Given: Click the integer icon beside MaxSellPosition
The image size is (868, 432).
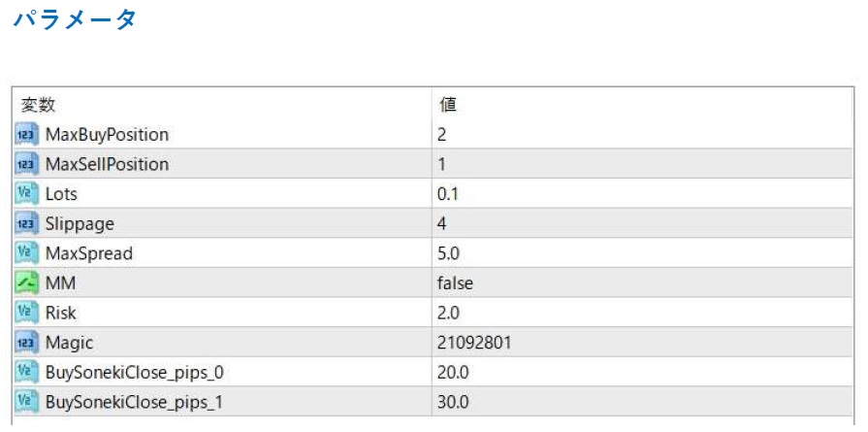Looking at the screenshot, I should coord(26,164).
